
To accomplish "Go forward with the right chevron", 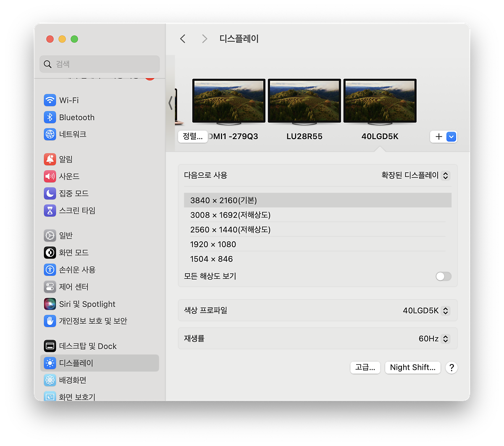I will 205,39.
